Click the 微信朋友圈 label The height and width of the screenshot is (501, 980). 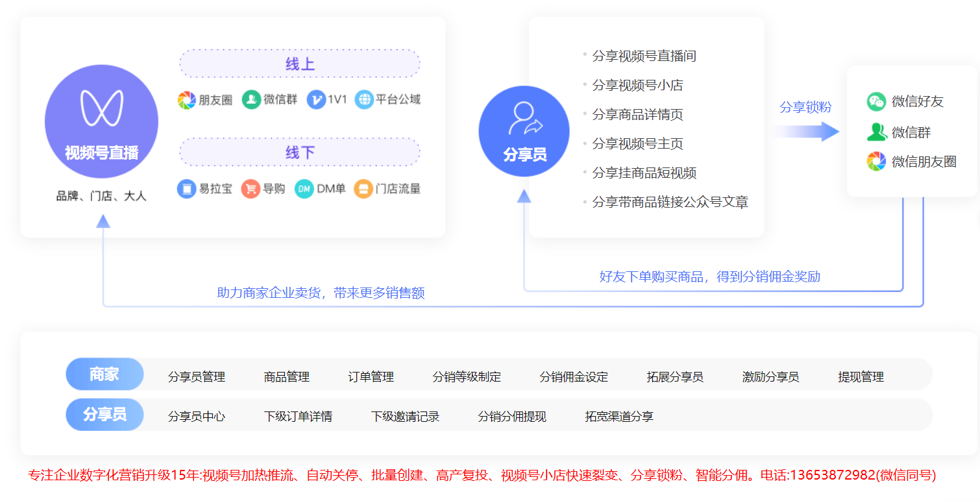pos(924,162)
